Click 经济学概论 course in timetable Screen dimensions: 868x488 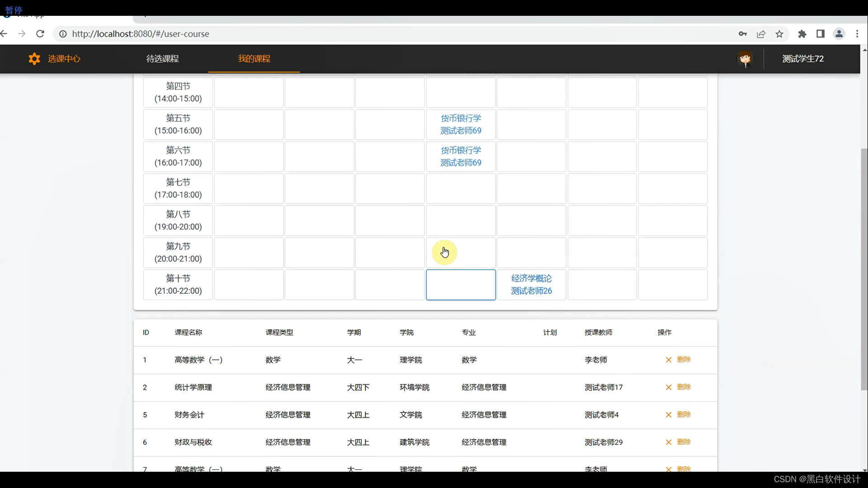coord(531,285)
